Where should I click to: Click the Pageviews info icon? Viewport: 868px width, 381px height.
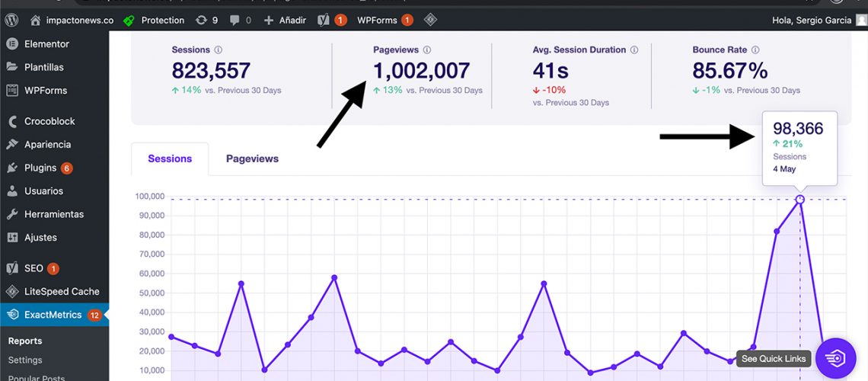(427, 50)
